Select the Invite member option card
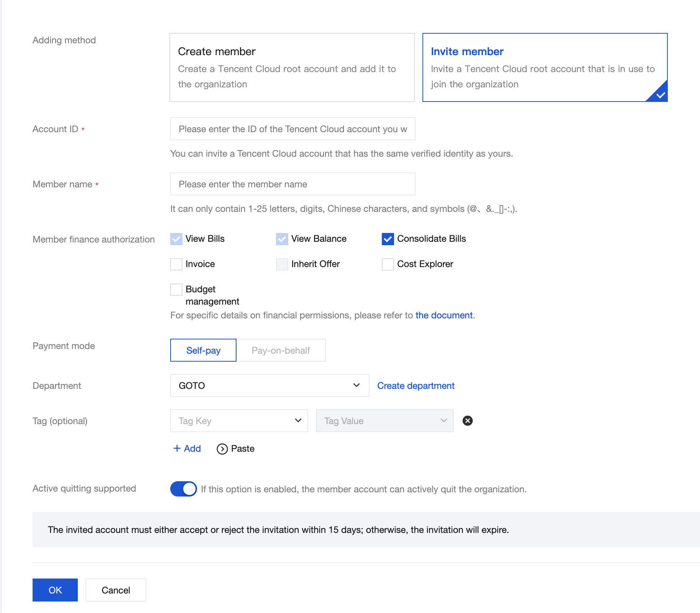 [545, 67]
